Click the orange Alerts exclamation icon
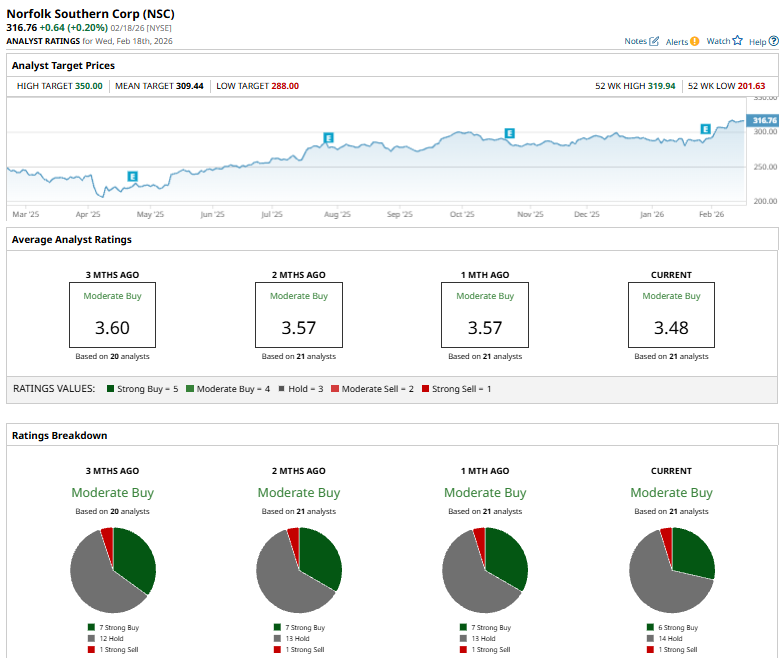The height and width of the screenshot is (658, 782). [x=695, y=41]
